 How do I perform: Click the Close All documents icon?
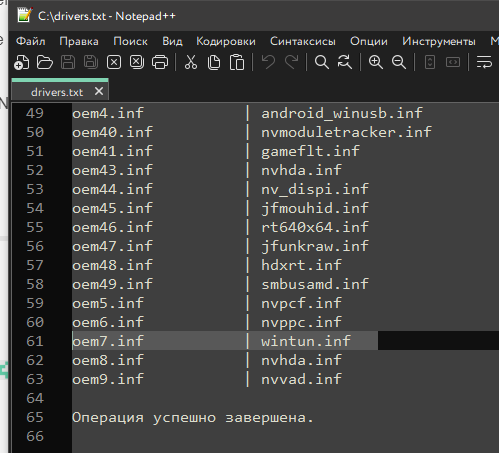click(137, 62)
